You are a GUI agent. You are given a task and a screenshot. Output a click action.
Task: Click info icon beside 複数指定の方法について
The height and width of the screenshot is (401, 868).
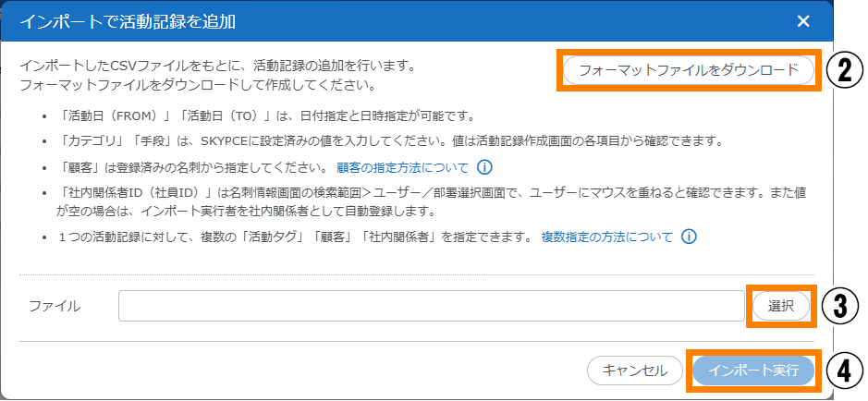pos(688,237)
